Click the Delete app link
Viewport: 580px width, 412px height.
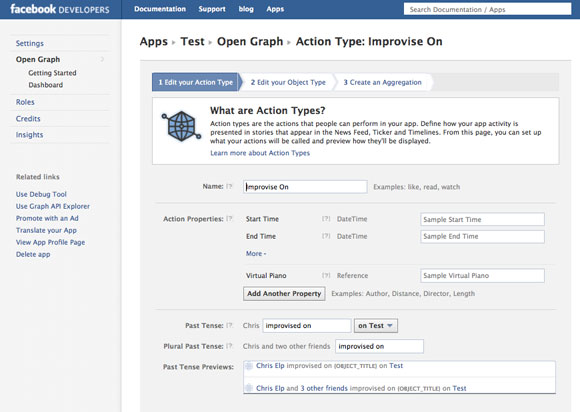coord(33,254)
